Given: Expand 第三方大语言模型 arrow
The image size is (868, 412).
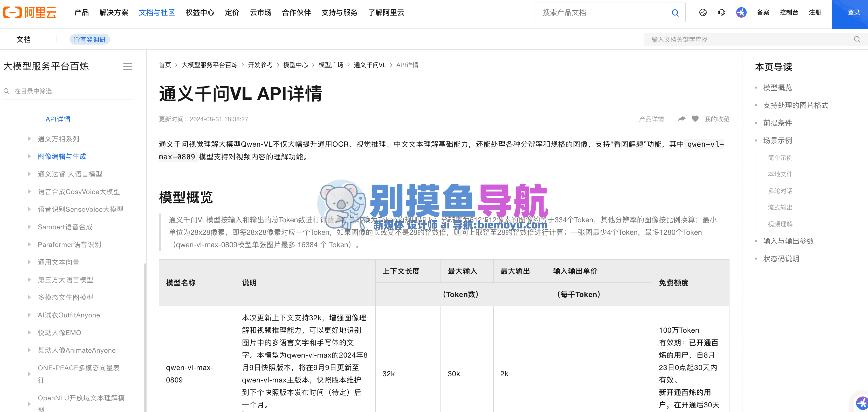Looking at the screenshot, I should click(29, 279).
